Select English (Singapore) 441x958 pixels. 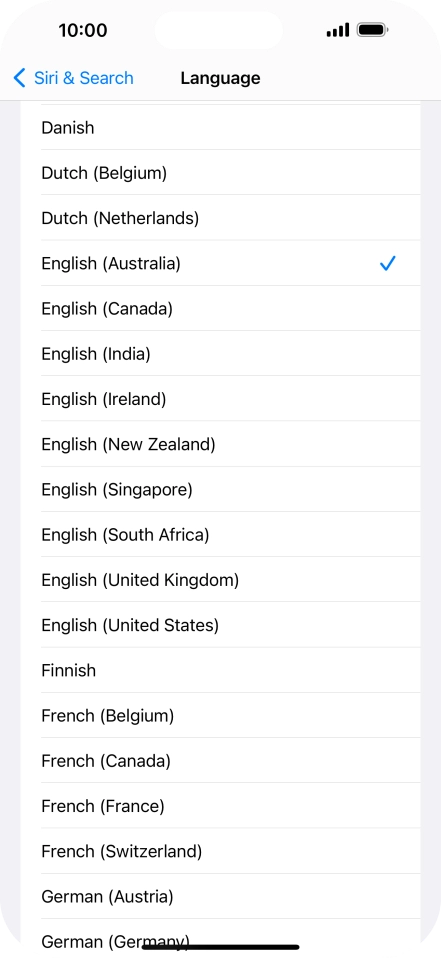(x=220, y=489)
